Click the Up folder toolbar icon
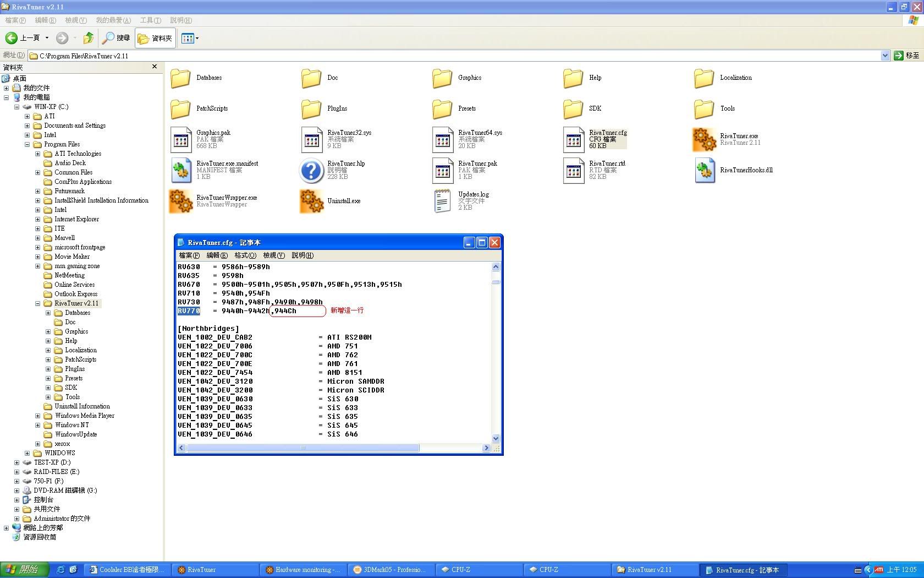The height and width of the screenshot is (578, 924). pos(88,38)
